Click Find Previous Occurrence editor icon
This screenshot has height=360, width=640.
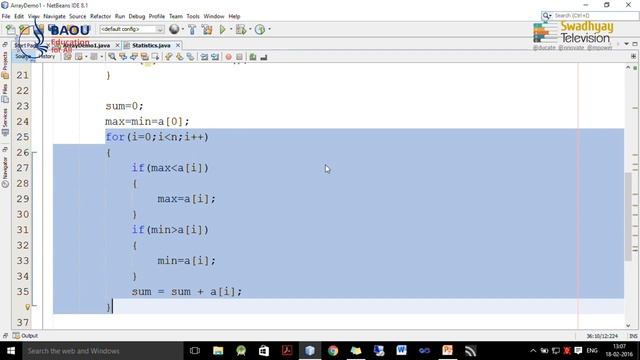point(123,57)
